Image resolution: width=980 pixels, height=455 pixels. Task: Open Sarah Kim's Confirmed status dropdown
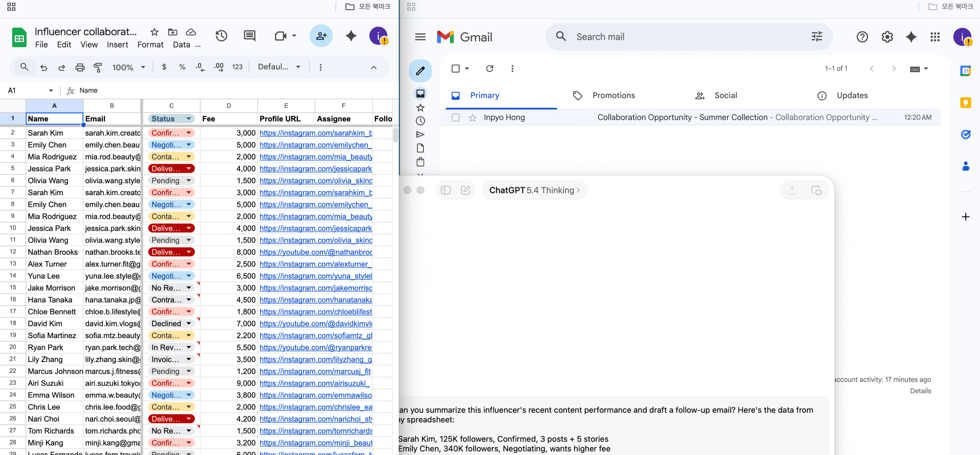tap(188, 133)
